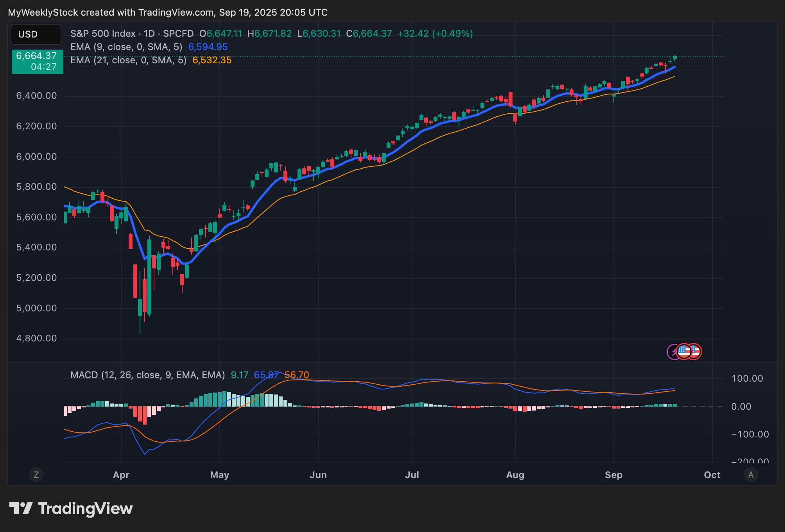The width and height of the screenshot is (785, 532).
Task: Click the orange EMA value 6,532.35
Action: pyautogui.click(x=212, y=60)
